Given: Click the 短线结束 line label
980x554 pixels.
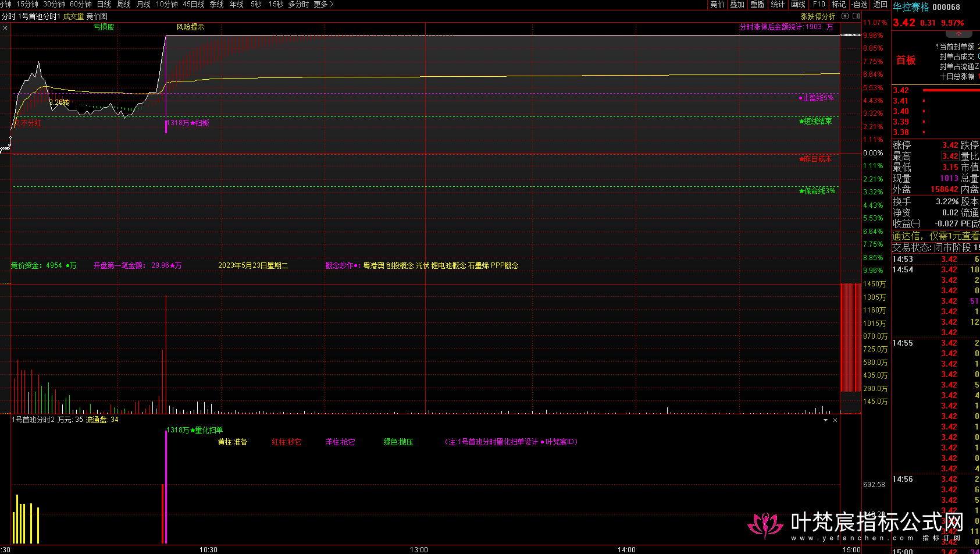Looking at the screenshot, I should [815, 121].
